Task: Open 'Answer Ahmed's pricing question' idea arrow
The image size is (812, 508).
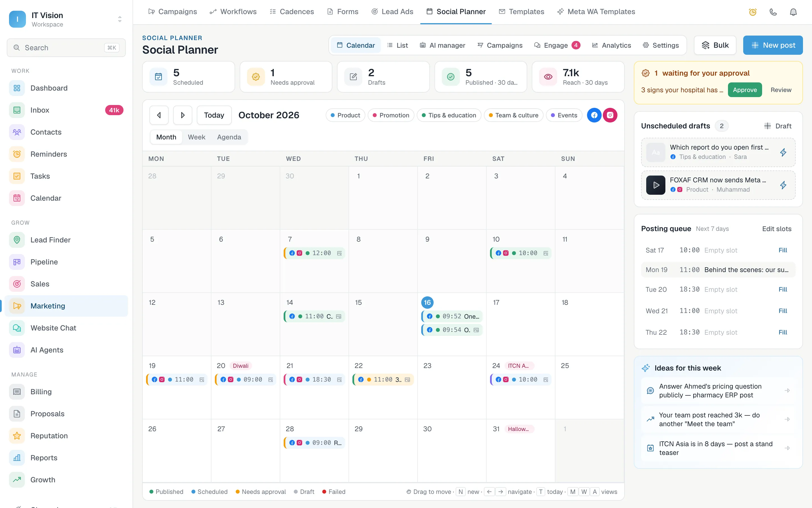Action: tap(787, 391)
